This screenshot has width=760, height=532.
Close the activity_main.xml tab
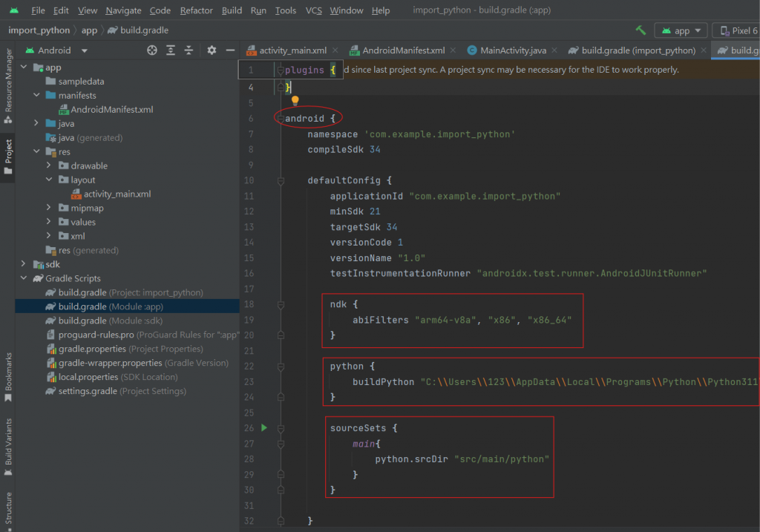(x=335, y=50)
